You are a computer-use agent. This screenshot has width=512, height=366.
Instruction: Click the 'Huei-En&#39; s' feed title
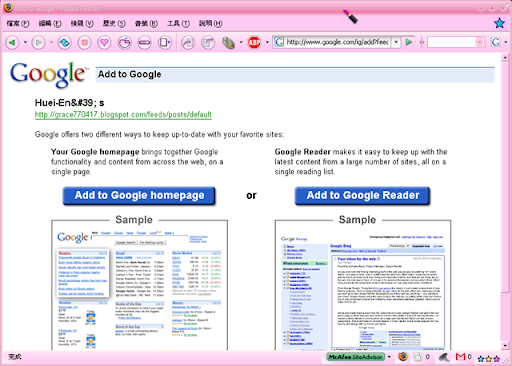(69, 103)
